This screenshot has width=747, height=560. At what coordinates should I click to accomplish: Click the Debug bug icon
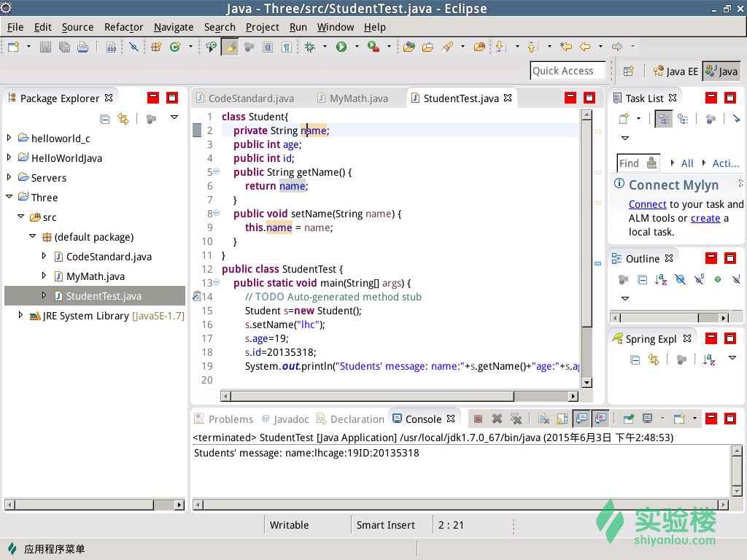pyautogui.click(x=309, y=47)
